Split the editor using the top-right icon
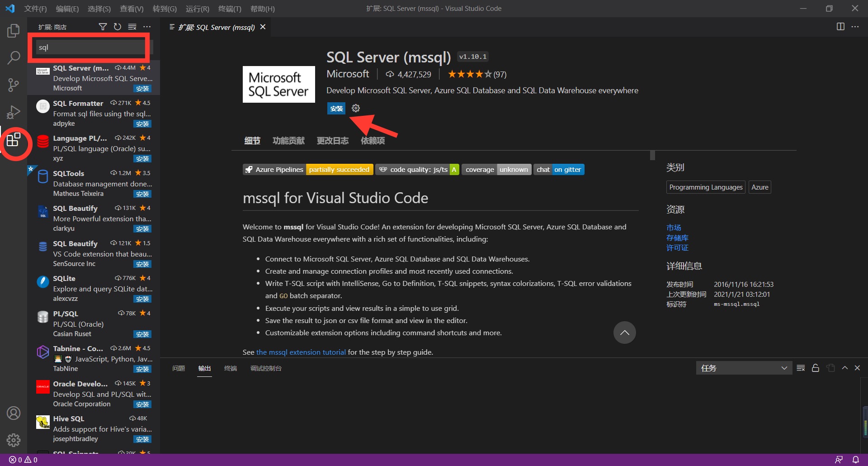This screenshot has width=868, height=466. (x=840, y=27)
